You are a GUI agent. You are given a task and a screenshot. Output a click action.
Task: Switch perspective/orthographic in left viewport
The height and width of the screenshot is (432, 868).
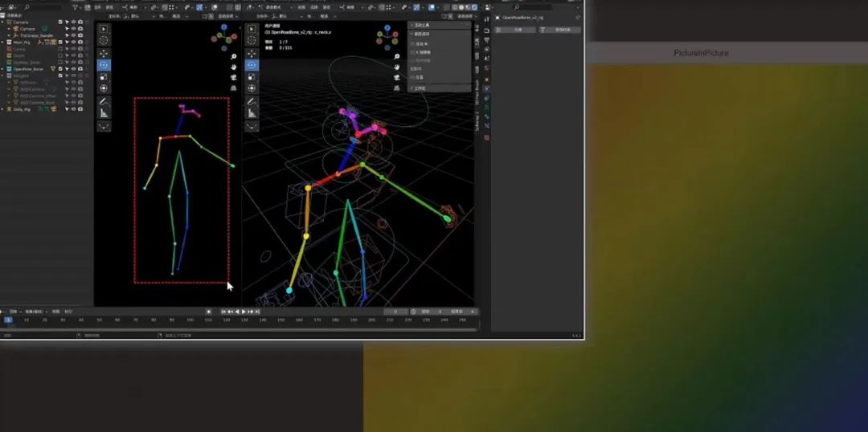click(x=234, y=88)
